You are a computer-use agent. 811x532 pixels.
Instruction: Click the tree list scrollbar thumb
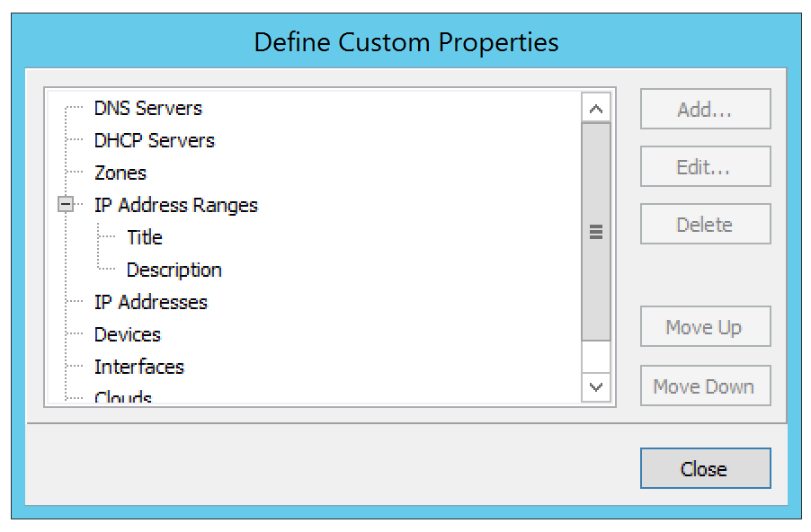tap(596, 232)
